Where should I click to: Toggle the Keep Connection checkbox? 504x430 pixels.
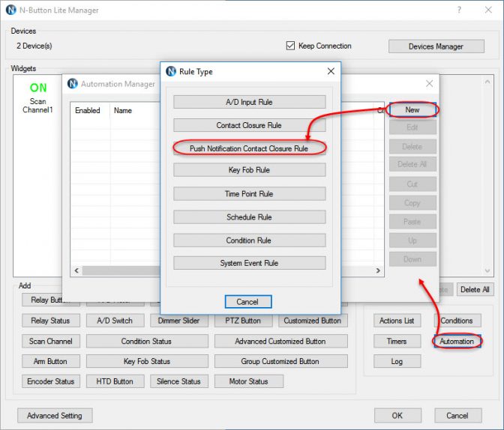coord(291,46)
